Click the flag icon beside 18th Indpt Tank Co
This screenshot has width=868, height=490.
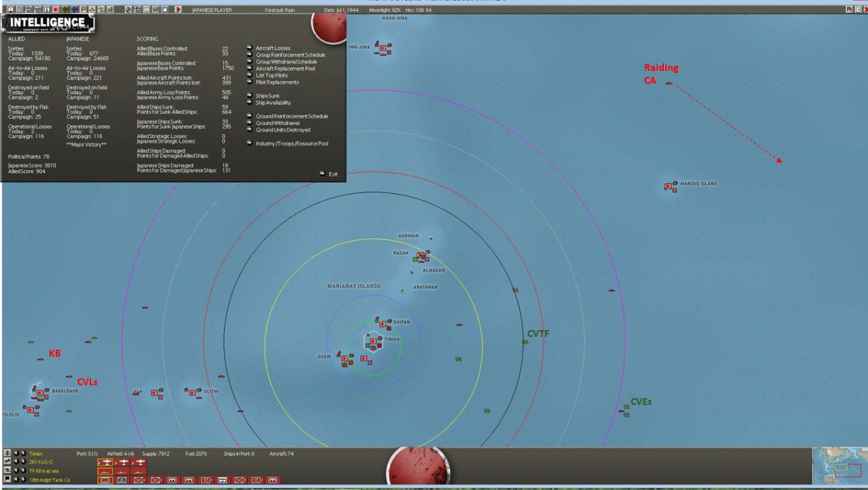(x=7, y=479)
